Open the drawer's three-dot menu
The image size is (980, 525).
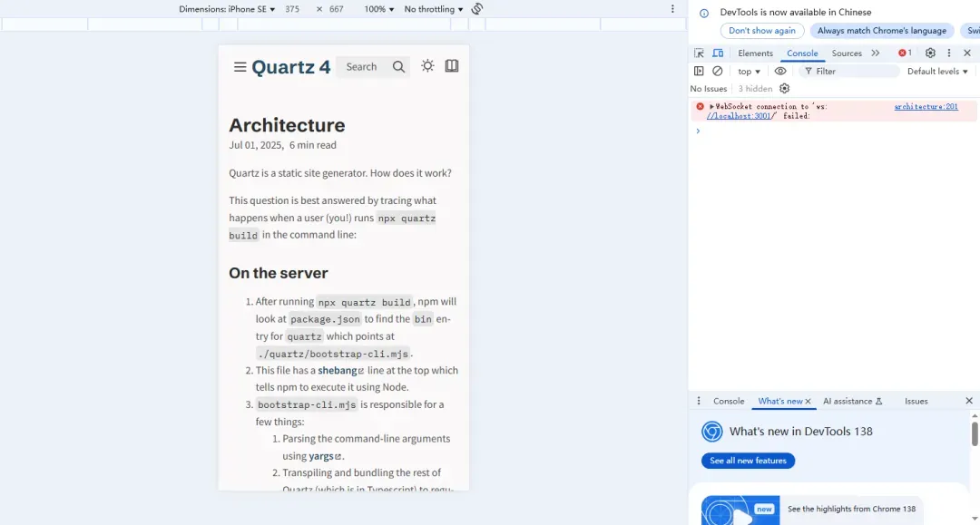pos(699,401)
